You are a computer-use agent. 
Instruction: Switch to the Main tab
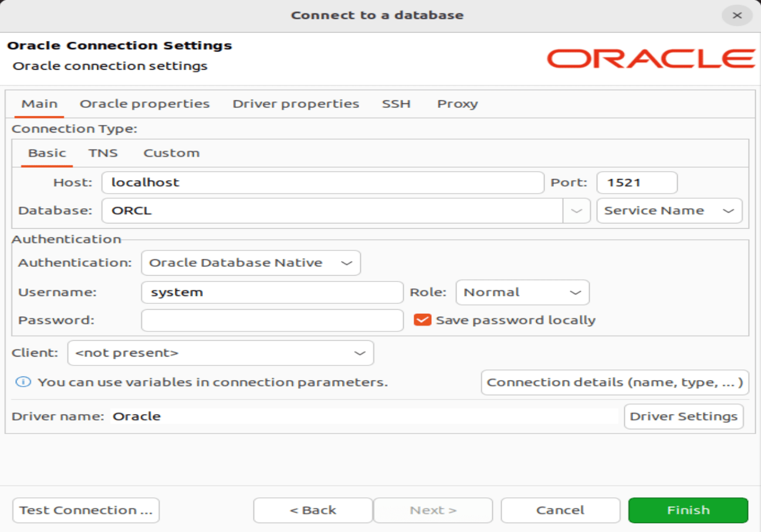pos(39,104)
